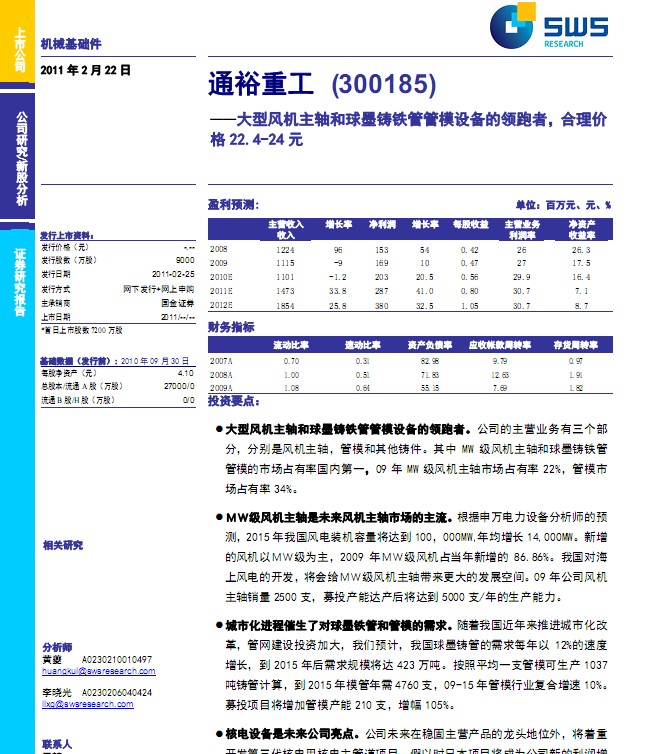Select the 每股净资产 value 4.10
Viewport: 646px width, 754px height.
point(186,373)
